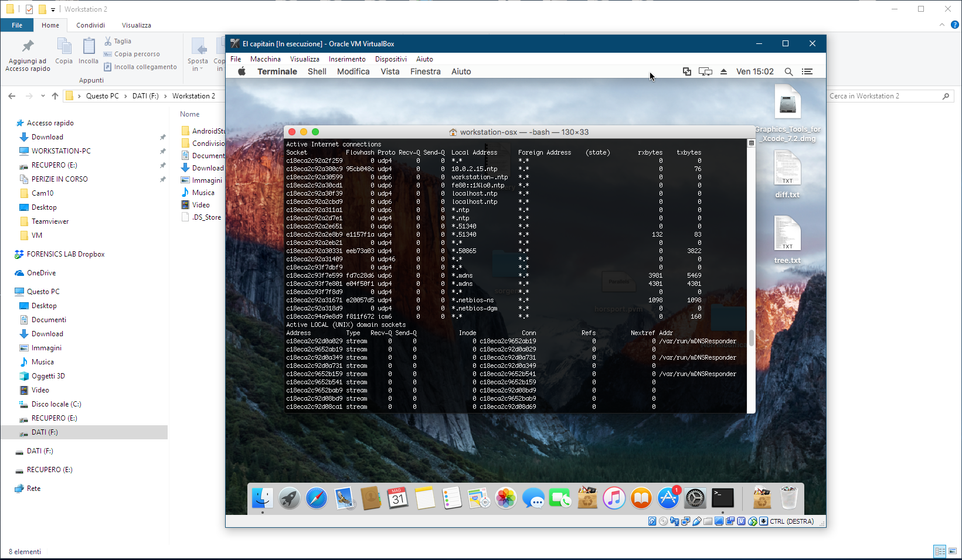Open Dispositivi menu in VirtualBox
Image resolution: width=962 pixels, height=560 pixels.
[390, 59]
